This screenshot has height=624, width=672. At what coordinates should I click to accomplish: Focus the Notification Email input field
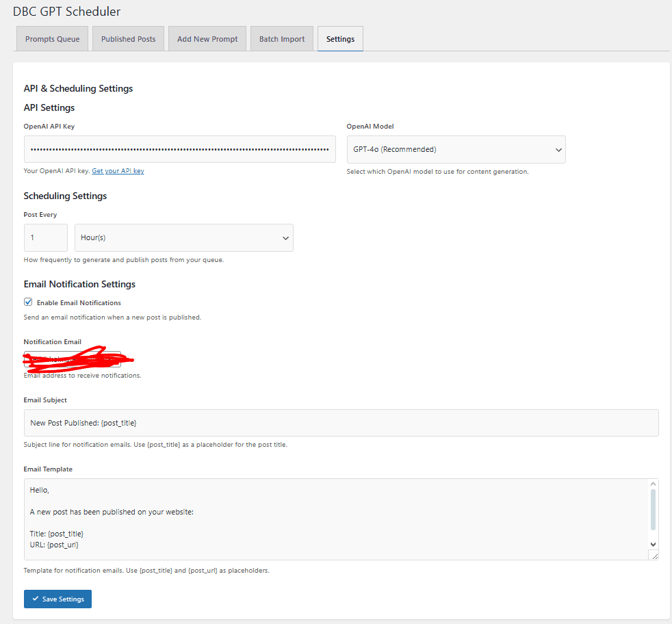click(72, 360)
